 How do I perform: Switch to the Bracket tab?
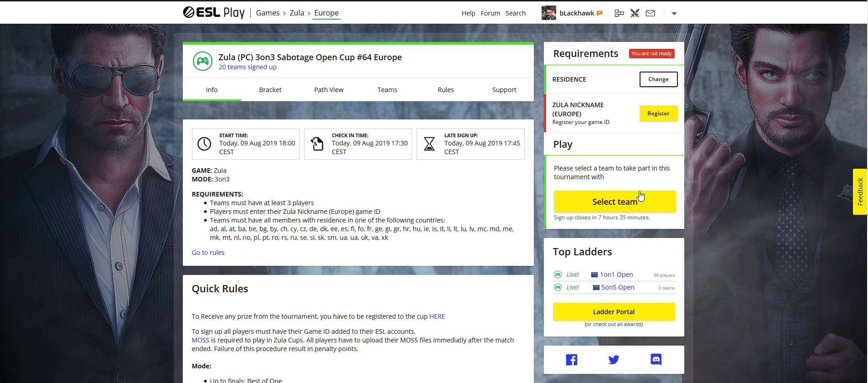click(270, 90)
